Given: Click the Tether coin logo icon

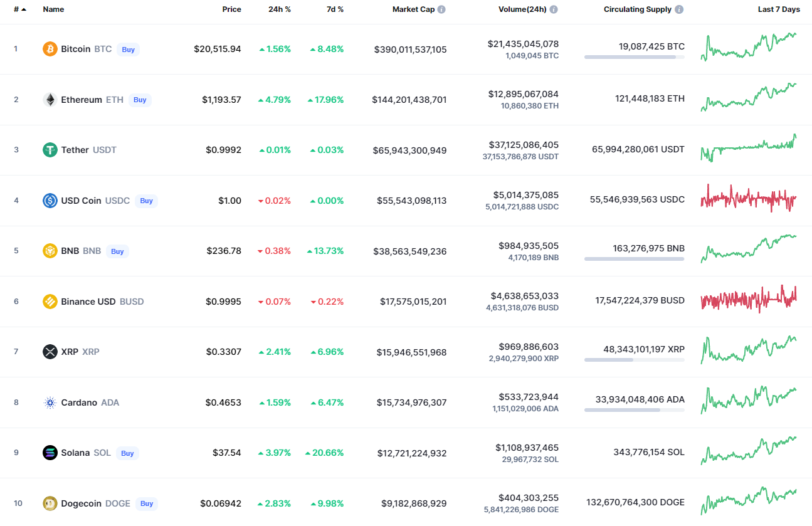Looking at the screenshot, I should point(50,150).
